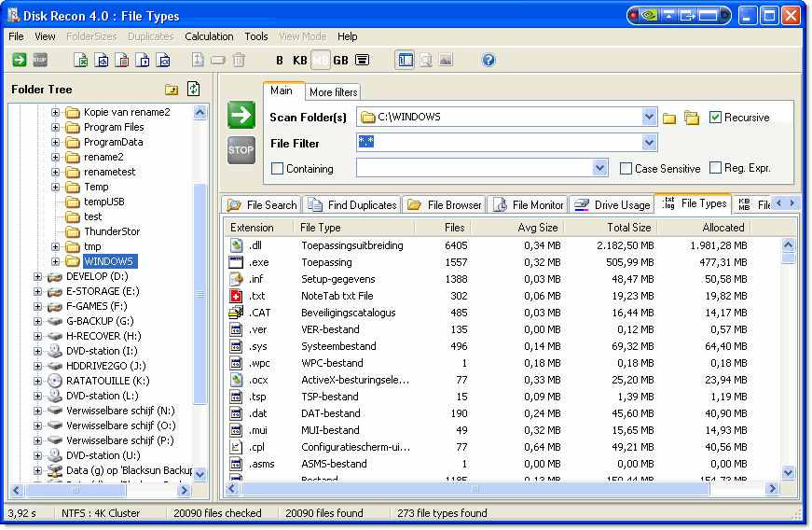Add multiple scan folders icon
The image size is (812, 530).
point(692,118)
